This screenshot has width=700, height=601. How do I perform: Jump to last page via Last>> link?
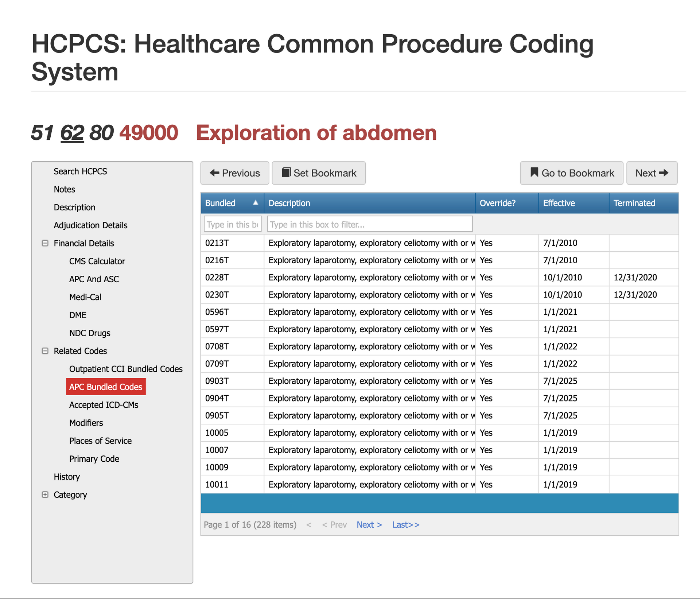click(405, 524)
